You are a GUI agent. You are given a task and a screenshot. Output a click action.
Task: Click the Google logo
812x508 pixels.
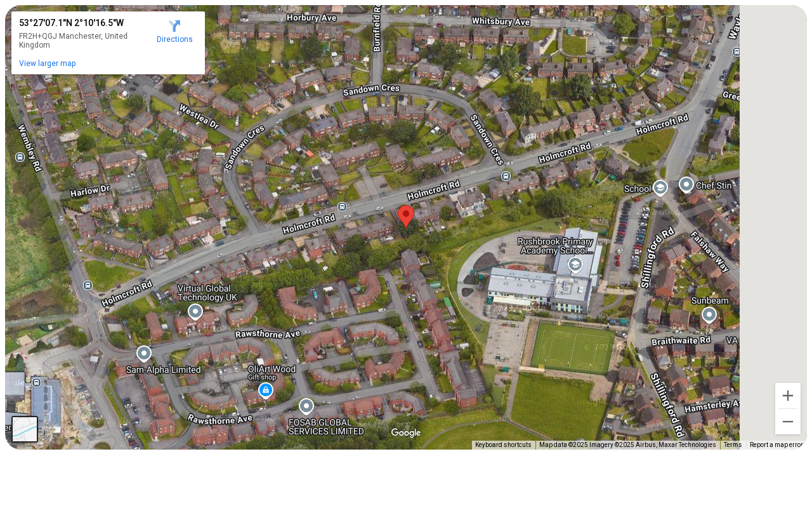(x=406, y=433)
